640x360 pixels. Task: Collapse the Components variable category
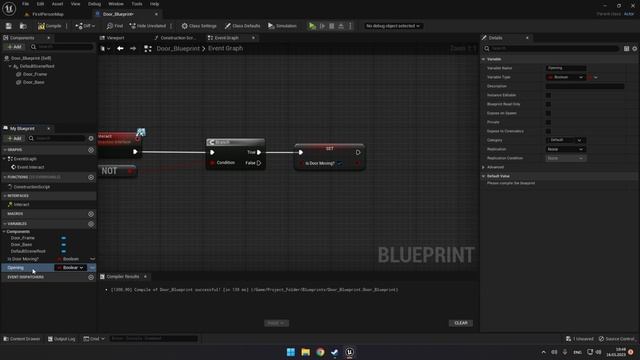click(x=4, y=231)
